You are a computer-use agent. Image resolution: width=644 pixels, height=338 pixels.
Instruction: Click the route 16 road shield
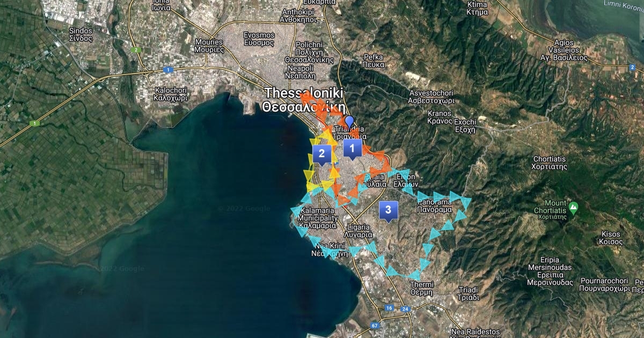(390, 308)
